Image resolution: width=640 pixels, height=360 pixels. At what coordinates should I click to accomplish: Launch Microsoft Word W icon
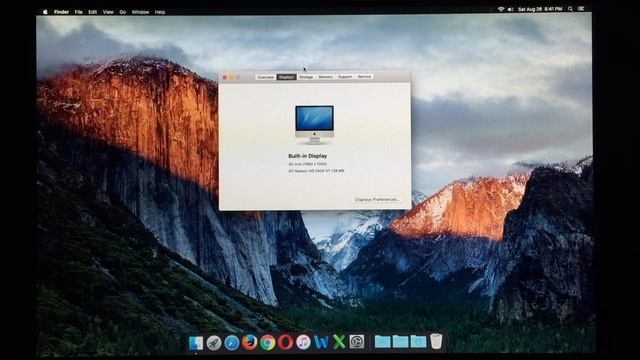pyautogui.click(x=321, y=342)
